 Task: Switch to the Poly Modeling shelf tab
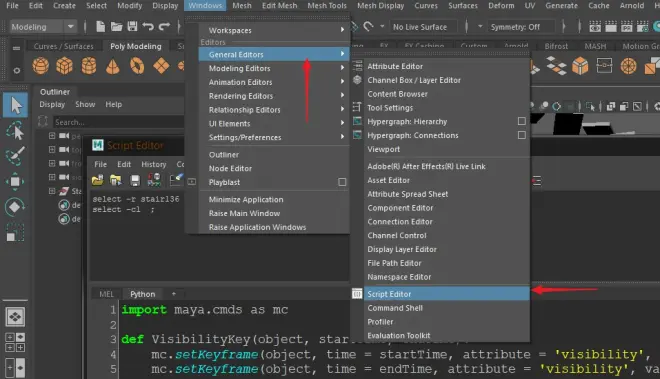(x=136, y=46)
